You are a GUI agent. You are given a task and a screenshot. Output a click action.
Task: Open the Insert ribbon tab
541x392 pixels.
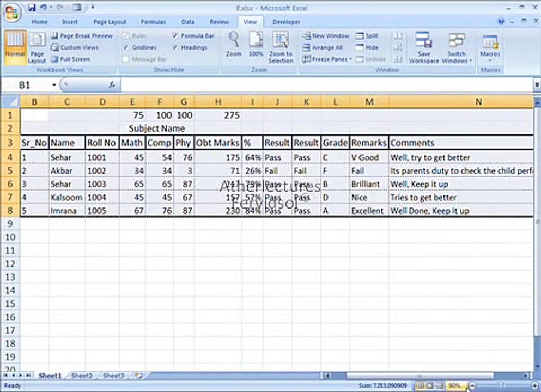[70, 22]
